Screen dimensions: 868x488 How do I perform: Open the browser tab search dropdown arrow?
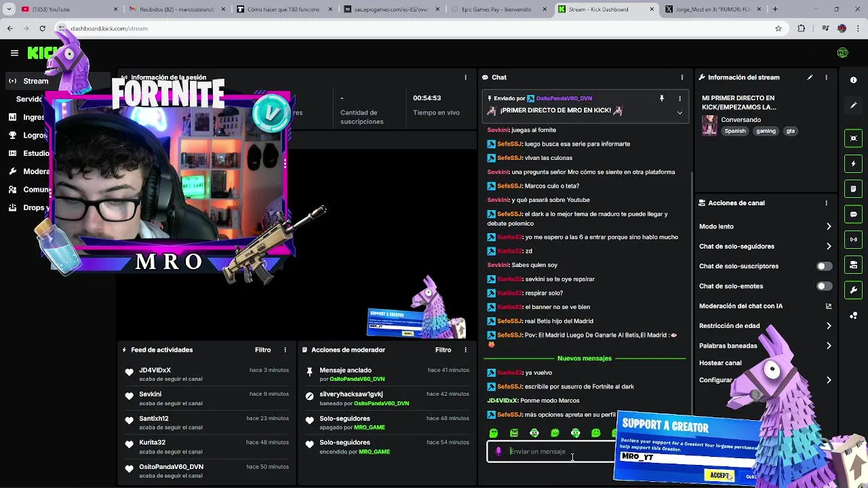(9, 9)
